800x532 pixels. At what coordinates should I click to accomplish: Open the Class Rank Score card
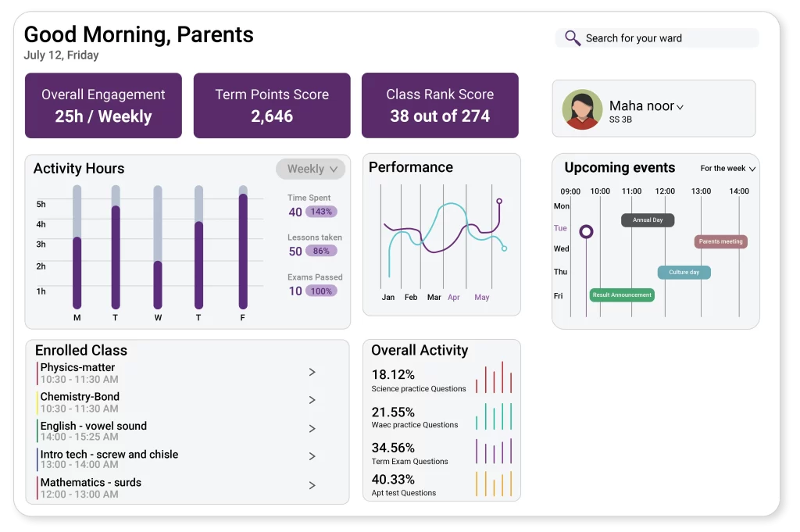(441, 105)
